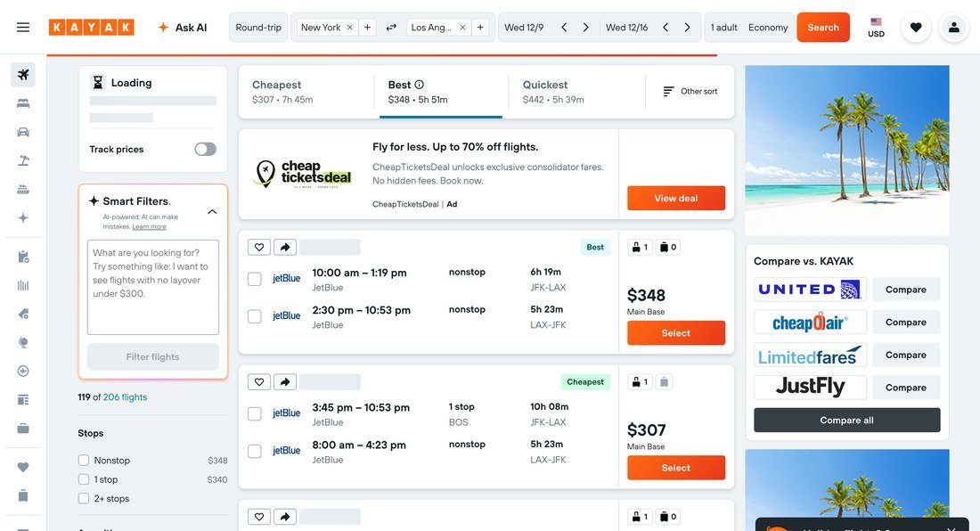
Task: Open the hamburger navigation menu
Action: (x=23, y=28)
